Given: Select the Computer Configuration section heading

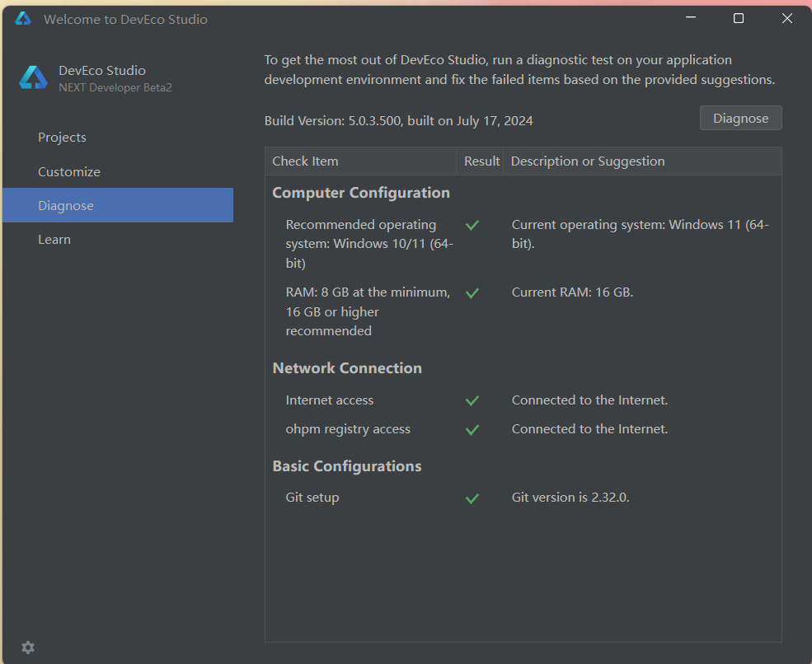Looking at the screenshot, I should [x=361, y=193].
